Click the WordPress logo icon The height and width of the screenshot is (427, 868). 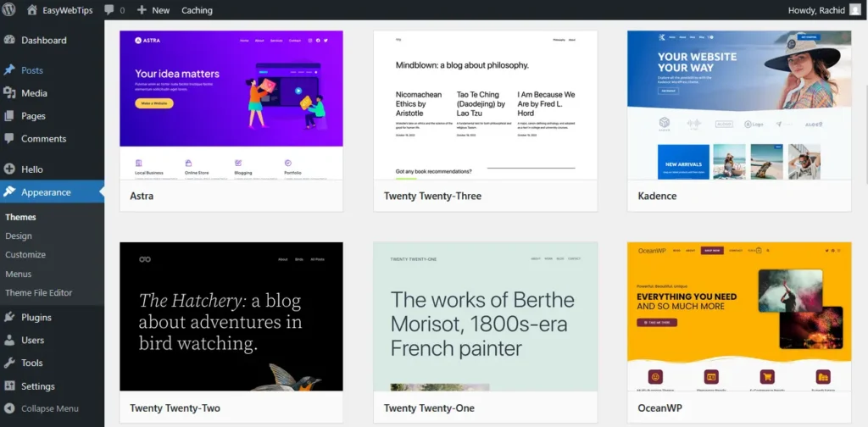tap(10, 10)
